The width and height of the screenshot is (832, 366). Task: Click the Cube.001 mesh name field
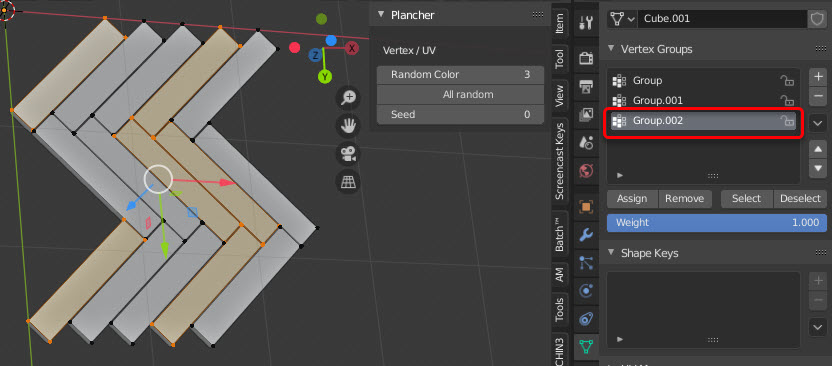(723, 19)
